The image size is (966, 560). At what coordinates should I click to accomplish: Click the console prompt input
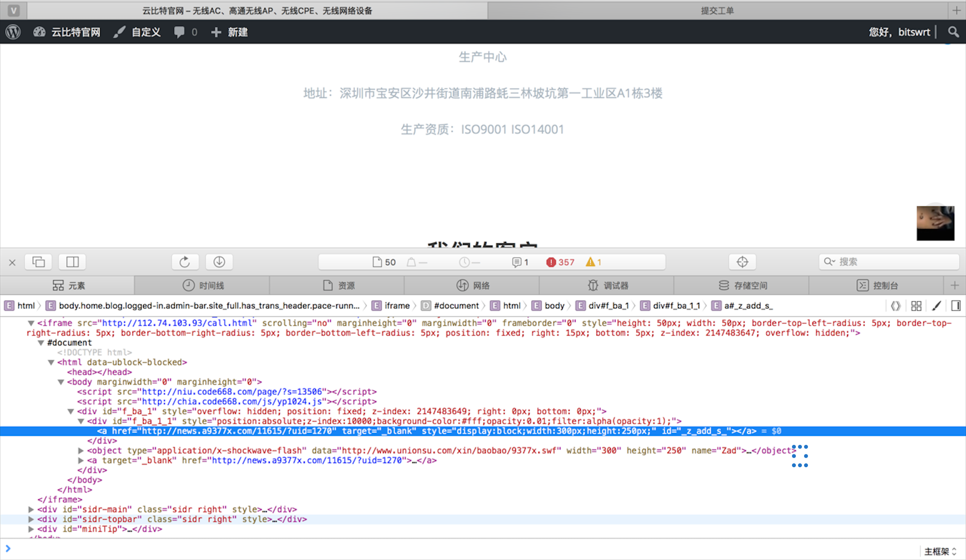pyautogui.click(x=460, y=549)
